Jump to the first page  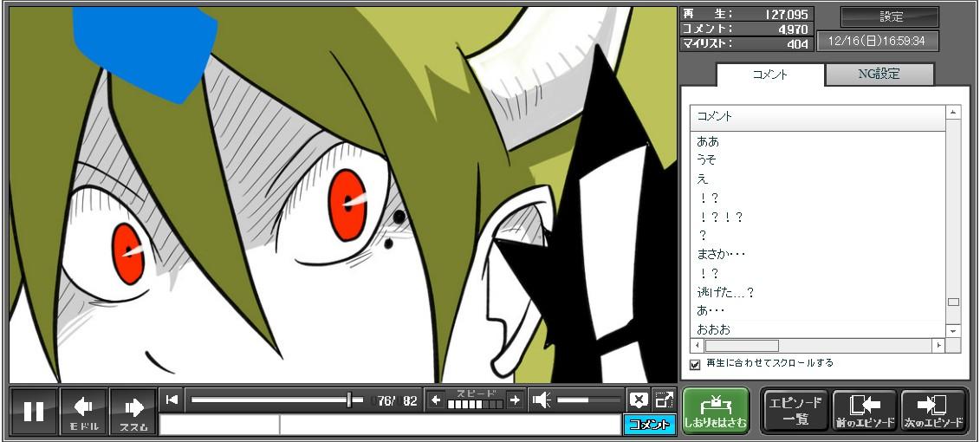172,400
